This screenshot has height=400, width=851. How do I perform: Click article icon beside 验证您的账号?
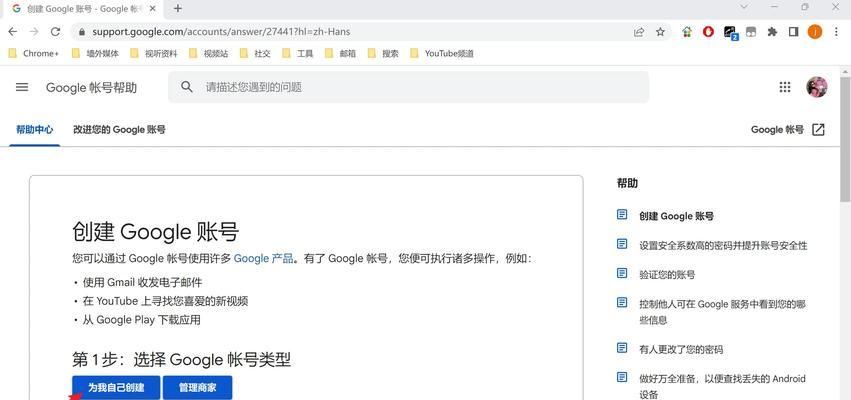(622, 273)
